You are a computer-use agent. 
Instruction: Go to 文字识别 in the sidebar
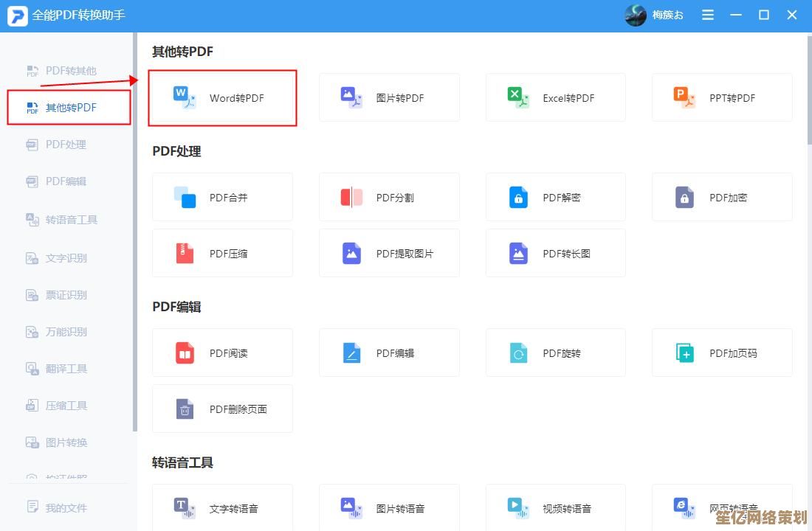pos(66,258)
